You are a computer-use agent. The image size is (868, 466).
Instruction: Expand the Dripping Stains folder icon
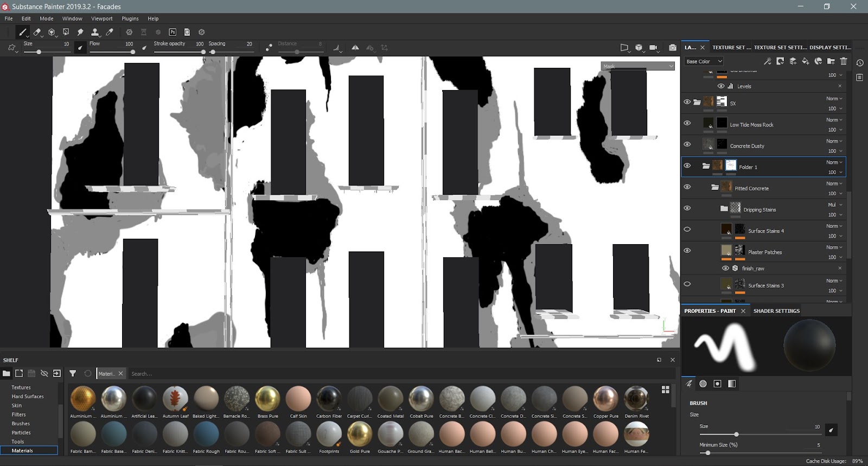coord(724,208)
